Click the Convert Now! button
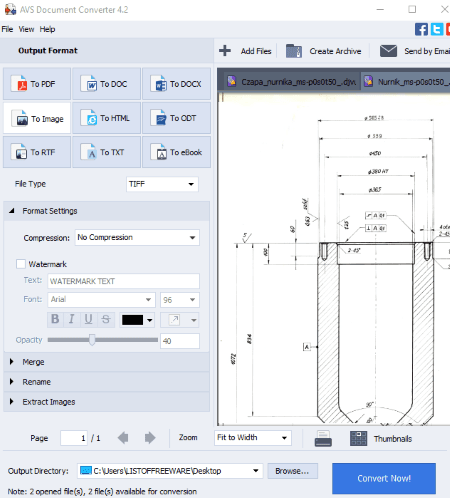 point(384,478)
